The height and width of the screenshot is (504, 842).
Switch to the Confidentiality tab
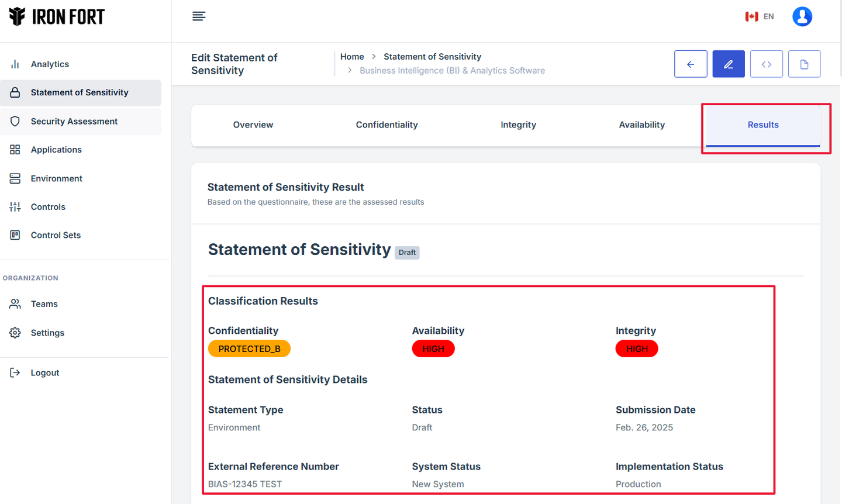[387, 125]
